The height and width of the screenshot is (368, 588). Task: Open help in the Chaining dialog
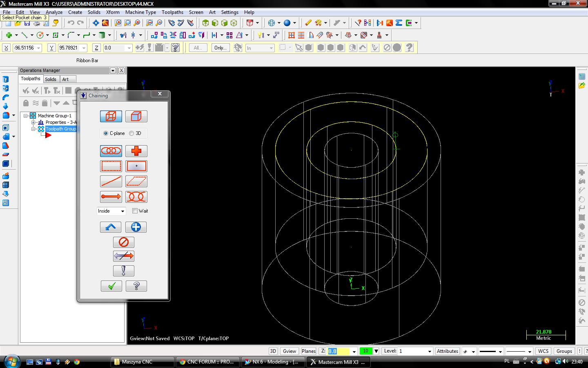click(136, 286)
